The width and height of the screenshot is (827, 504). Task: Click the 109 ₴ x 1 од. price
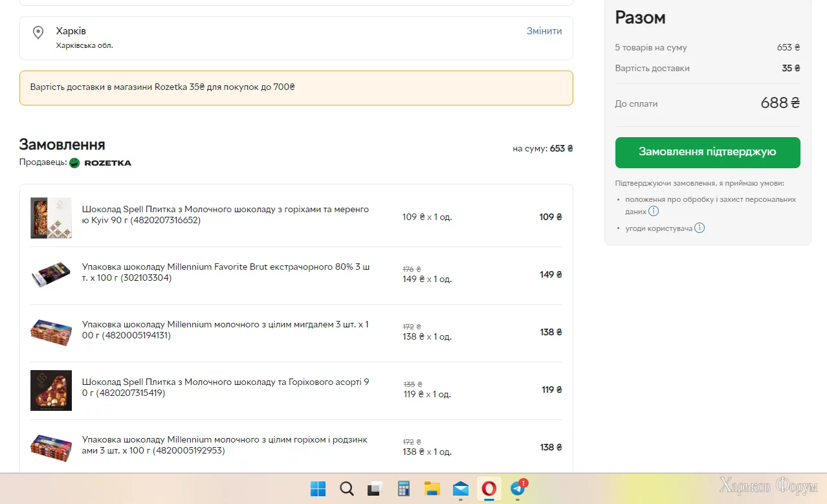tap(427, 217)
